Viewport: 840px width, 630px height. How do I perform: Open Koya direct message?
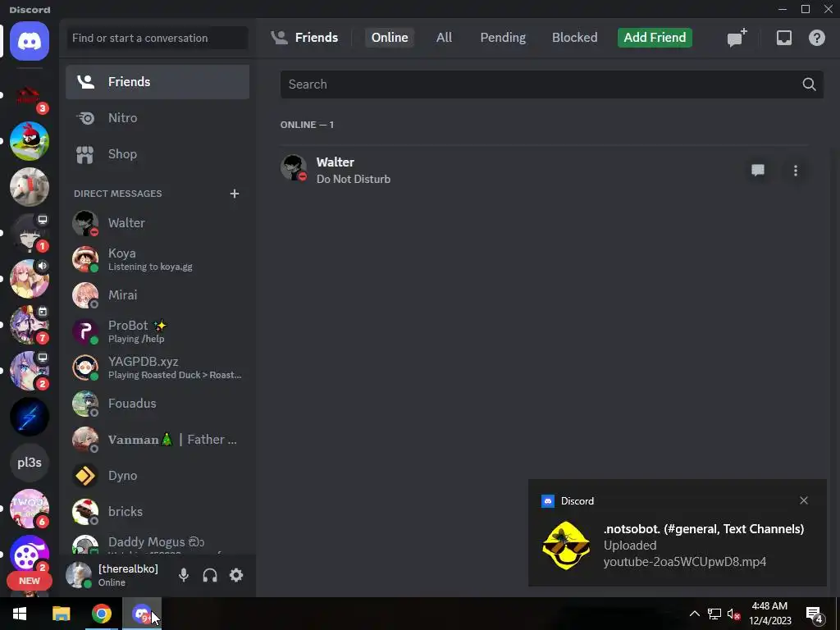[157, 258]
